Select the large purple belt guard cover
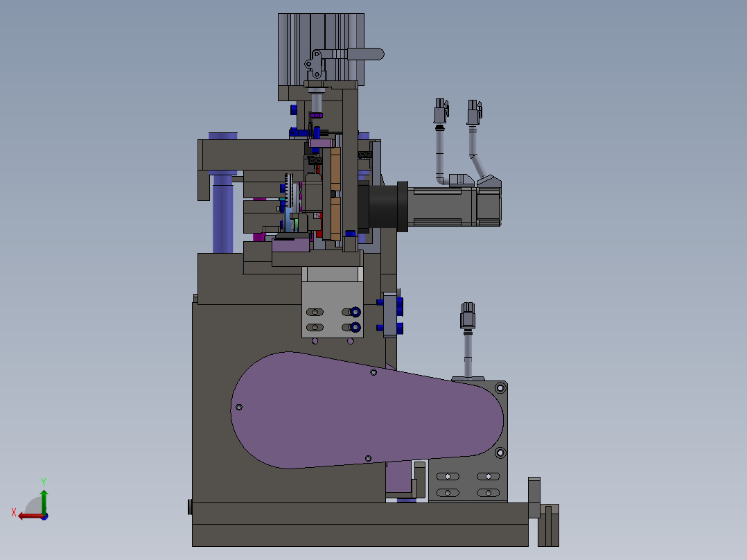The height and width of the screenshot is (560, 747). [x=367, y=411]
